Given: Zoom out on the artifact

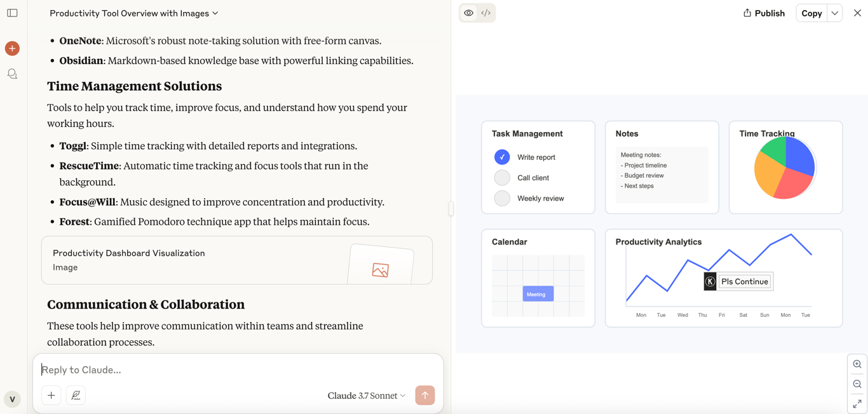Looking at the screenshot, I should tap(857, 384).
